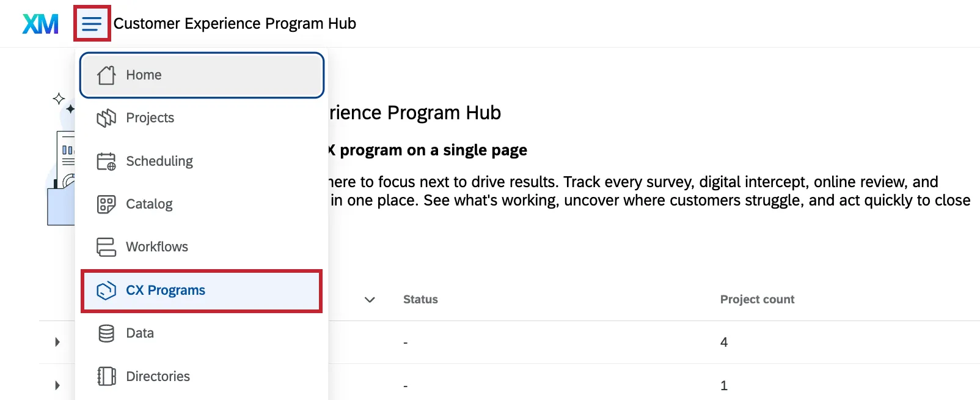Click the Status column header
The height and width of the screenshot is (400, 980).
420,299
